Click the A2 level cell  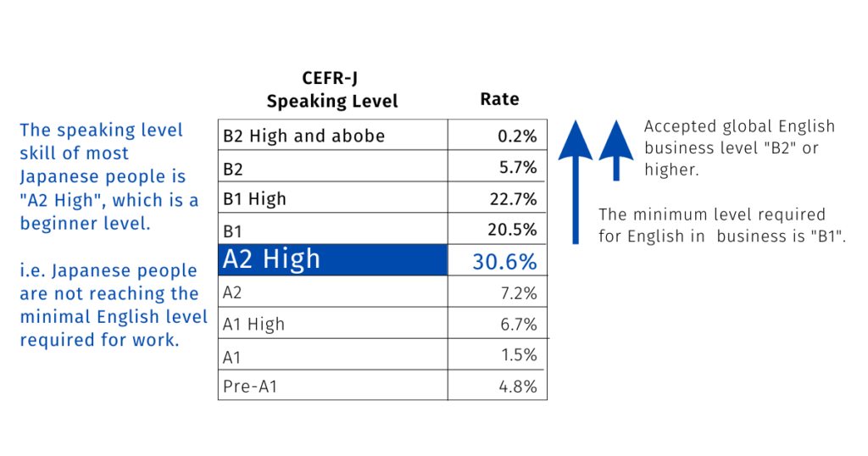click(x=233, y=292)
